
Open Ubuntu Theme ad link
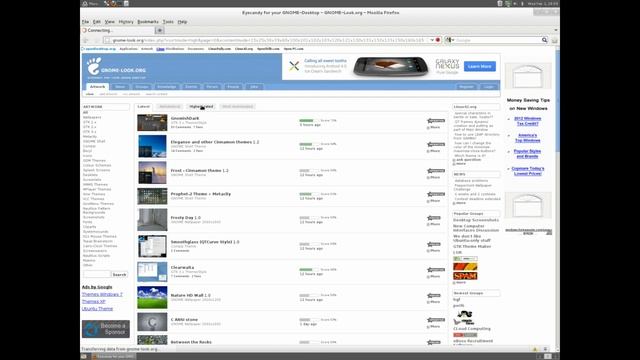[x=97, y=309]
